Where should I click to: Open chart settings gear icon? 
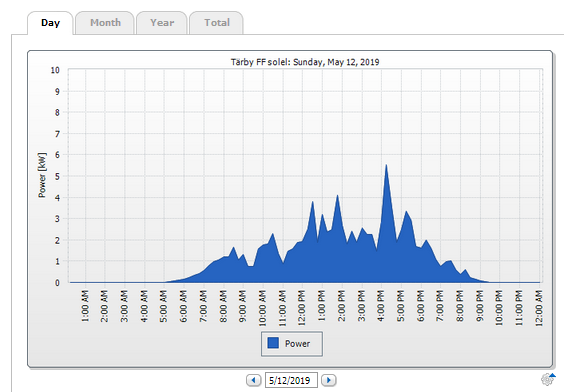tap(548, 379)
